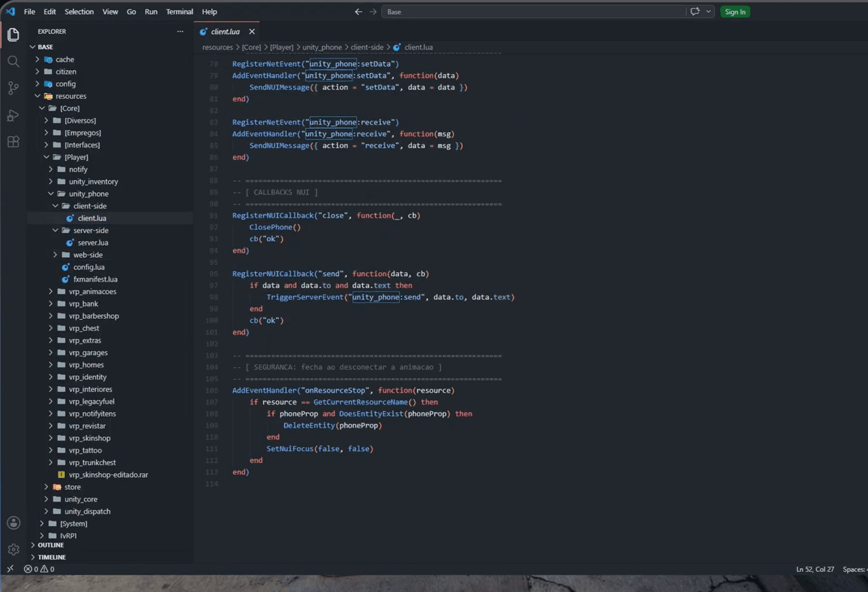Open the chat dropdown arrow
The image size is (868, 592).
[708, 12]
